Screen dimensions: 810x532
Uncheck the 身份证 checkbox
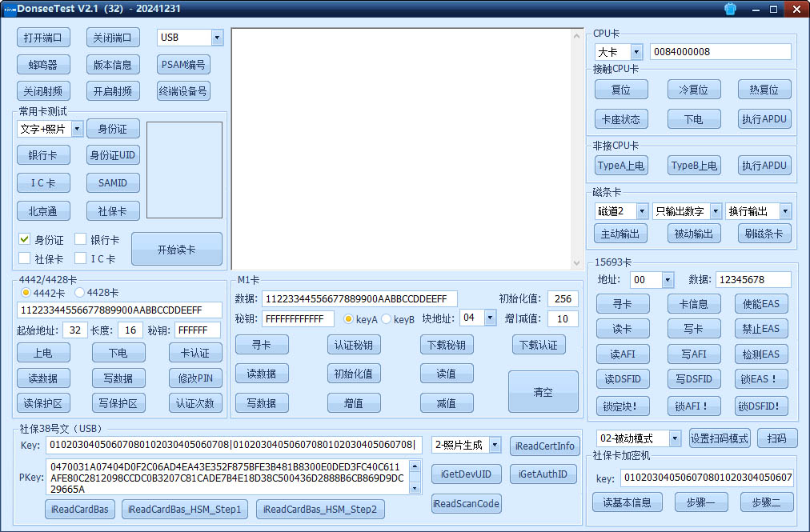pyautogui.click(x=24, y=238)
